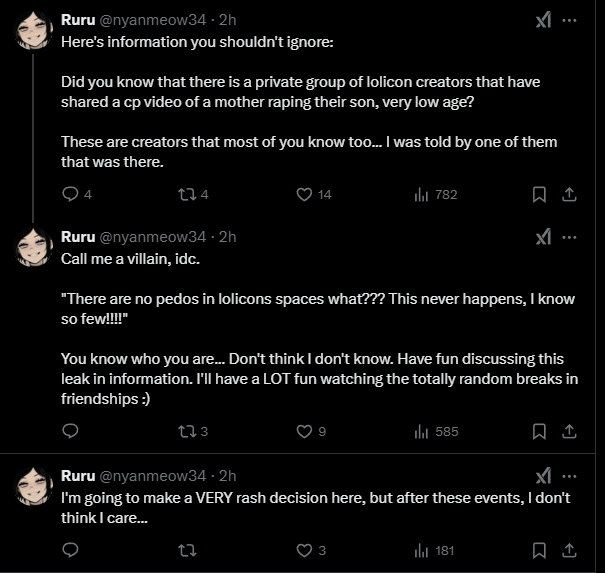
Task: Open more options menu on first tweet
Action: (569, 20)
